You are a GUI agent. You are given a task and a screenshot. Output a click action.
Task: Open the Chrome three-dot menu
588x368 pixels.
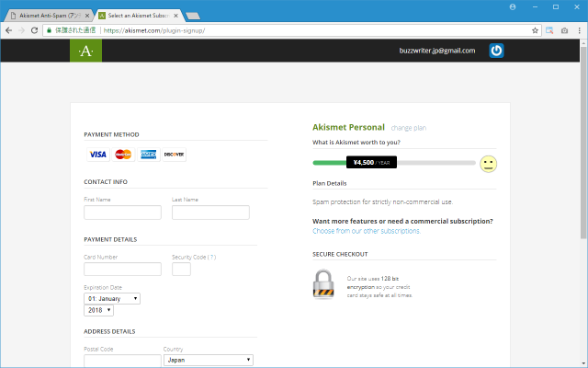point(580,30)
